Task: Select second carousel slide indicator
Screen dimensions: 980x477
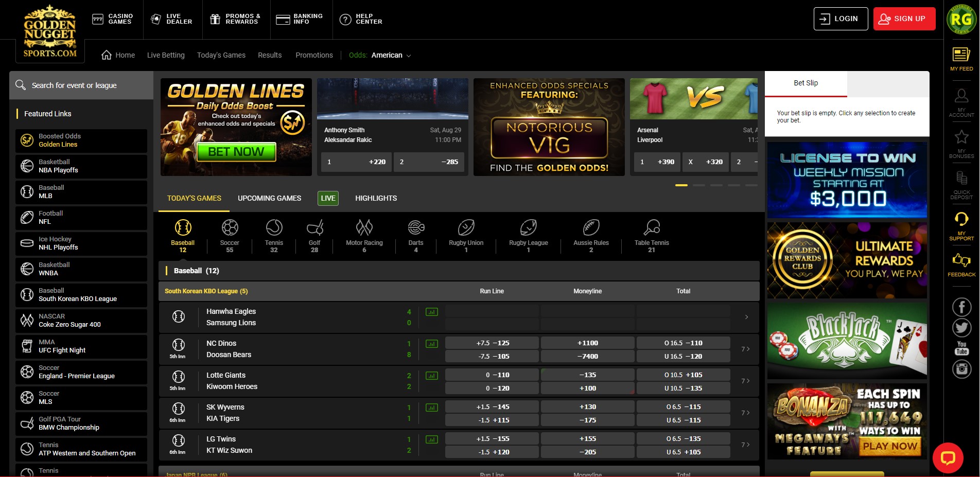Action: tap(699, 185)
